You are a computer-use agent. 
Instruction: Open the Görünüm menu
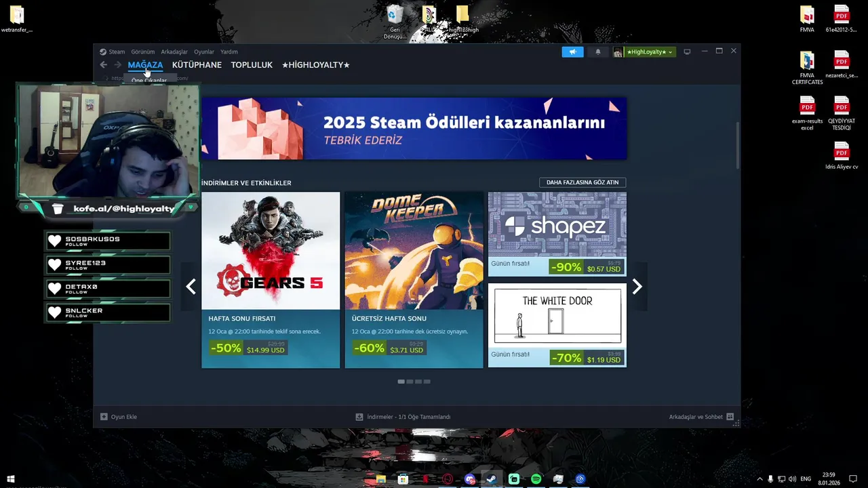coord(142,52)
